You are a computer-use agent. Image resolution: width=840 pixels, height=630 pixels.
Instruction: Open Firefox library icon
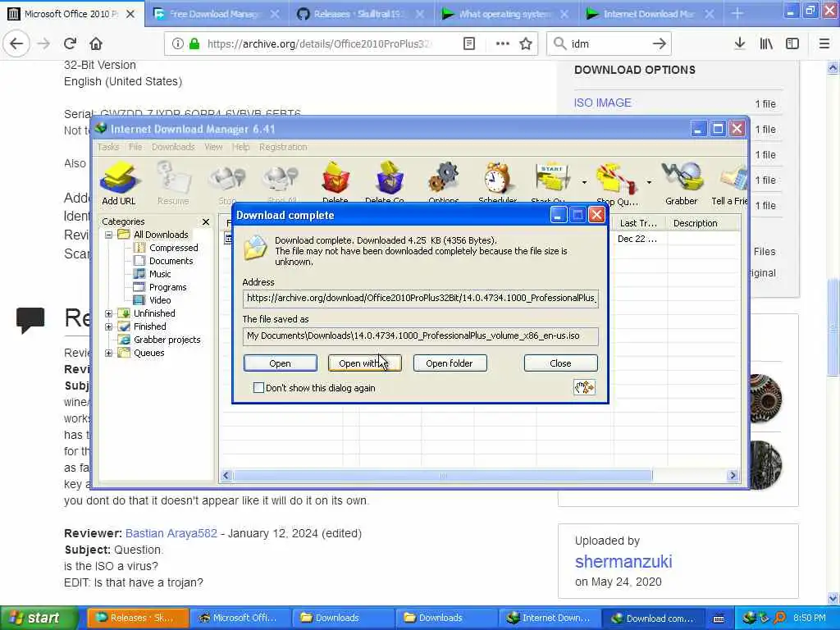766,44
